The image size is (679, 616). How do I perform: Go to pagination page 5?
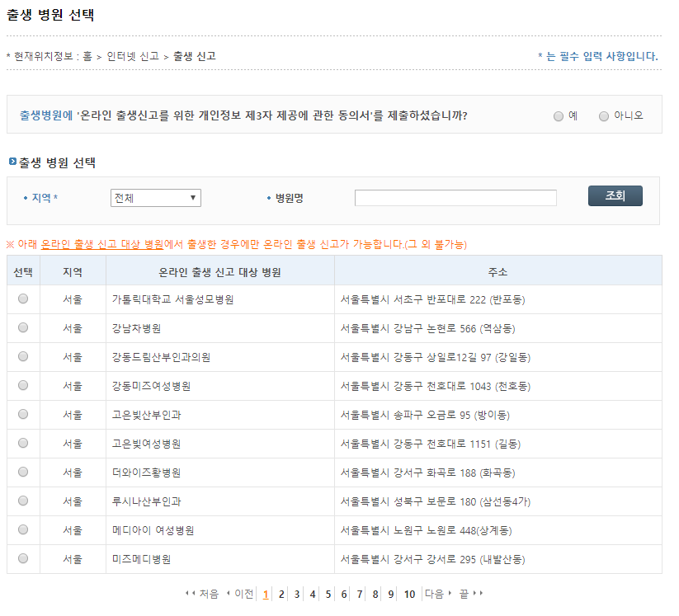click(328, 594)
